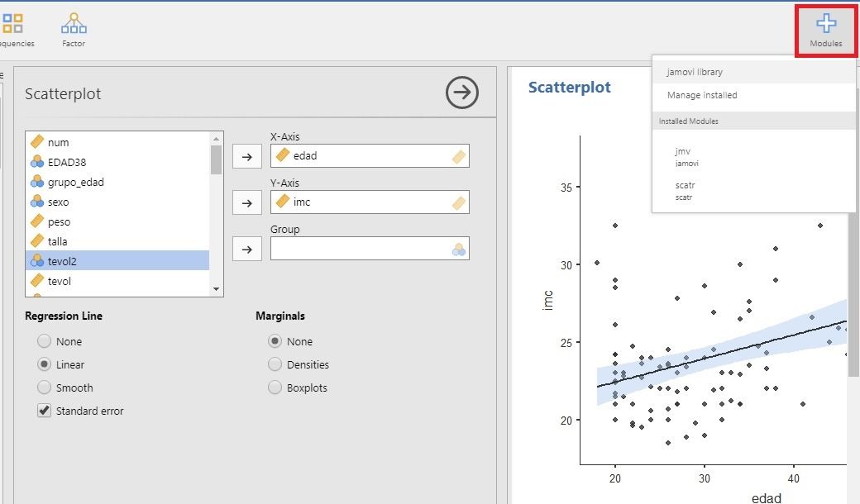Click the Modules plus icon
The height and width of the screenshot is (504, 860).
(825, 22)
